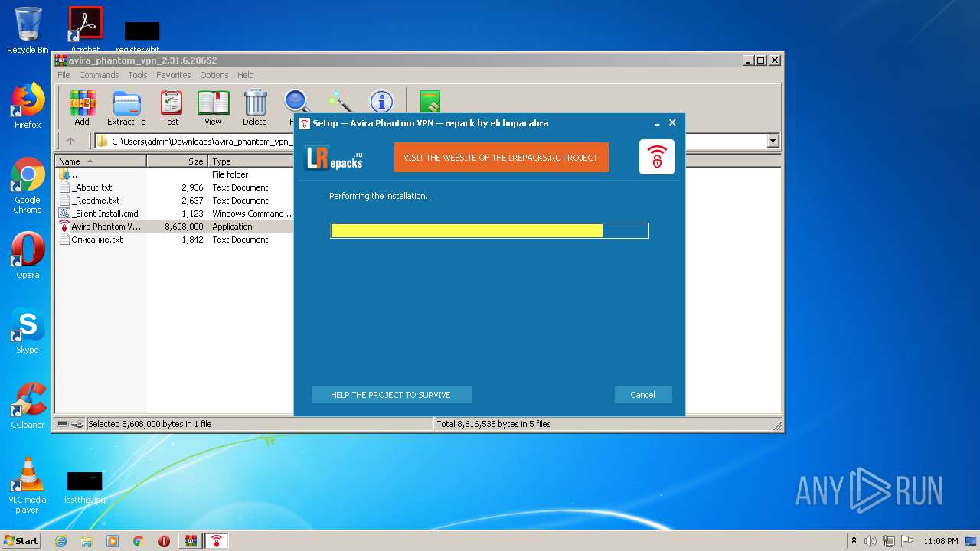
Task: Select the Acrobat desktop shortcut
Action: point(86,31)
